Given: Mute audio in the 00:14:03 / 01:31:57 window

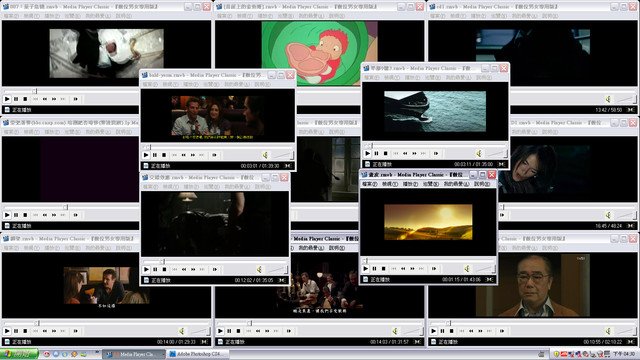Looking at the screenshot, I should tap(395, 331).
